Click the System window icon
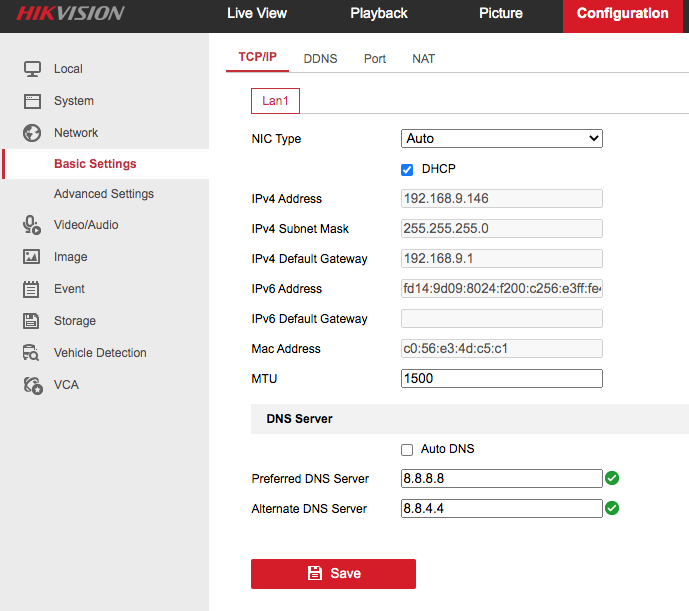 tap(32, 101)
